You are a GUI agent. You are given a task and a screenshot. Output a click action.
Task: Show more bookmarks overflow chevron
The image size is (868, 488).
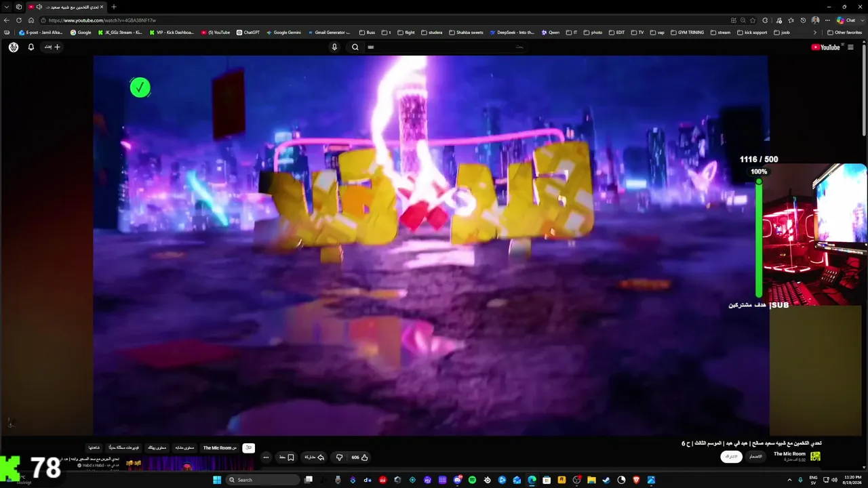click(x=814, y=33)
